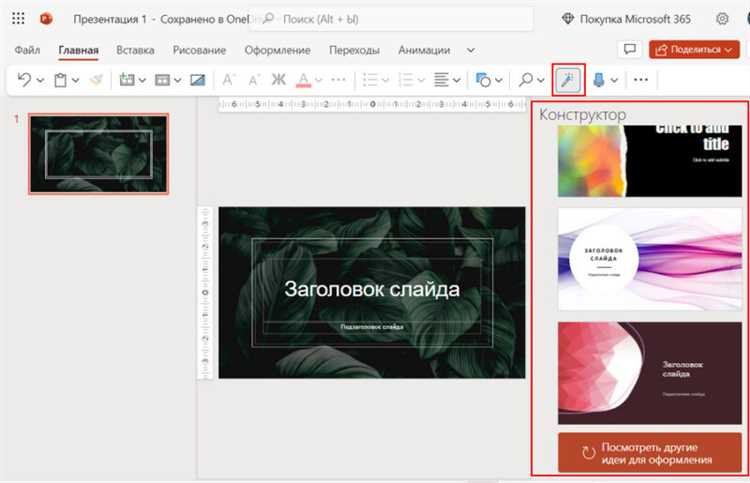The image size is (750, 483).
Task: Click the Dictate microphone icon
Action: pyautogui.click(x=599, y=80)
